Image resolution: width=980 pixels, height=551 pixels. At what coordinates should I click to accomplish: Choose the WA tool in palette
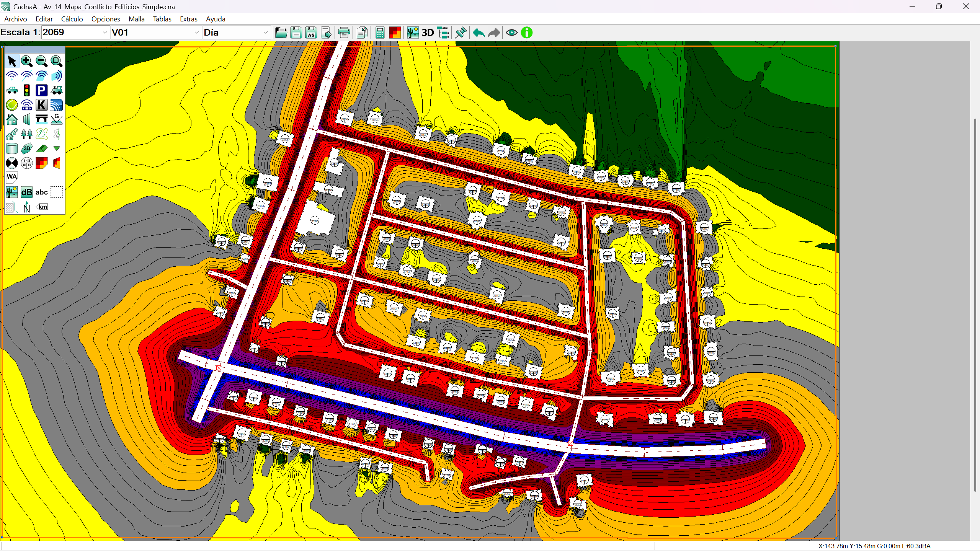coord(12,177)
